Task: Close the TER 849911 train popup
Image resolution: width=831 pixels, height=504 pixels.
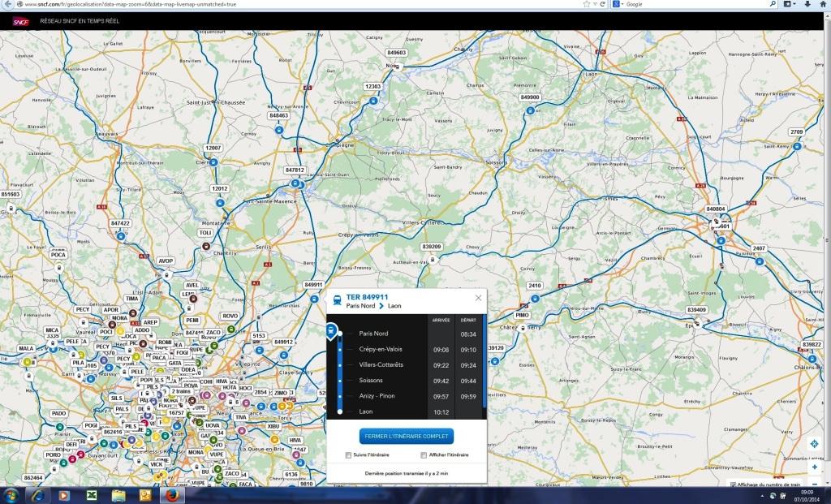Action: tap(478, 298)
